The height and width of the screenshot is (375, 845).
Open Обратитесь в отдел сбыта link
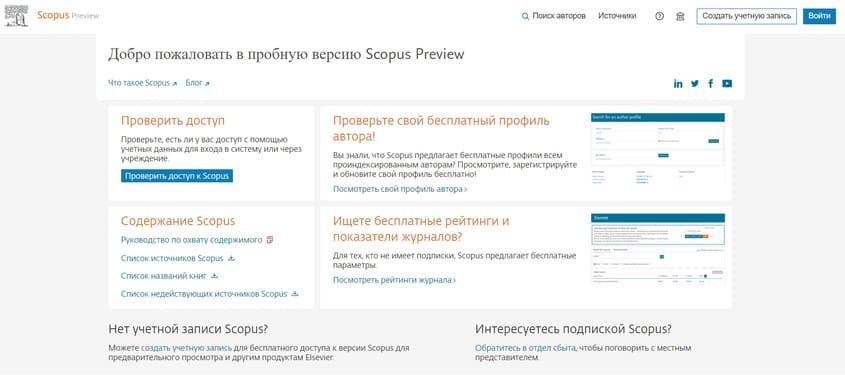pos(525,348)
